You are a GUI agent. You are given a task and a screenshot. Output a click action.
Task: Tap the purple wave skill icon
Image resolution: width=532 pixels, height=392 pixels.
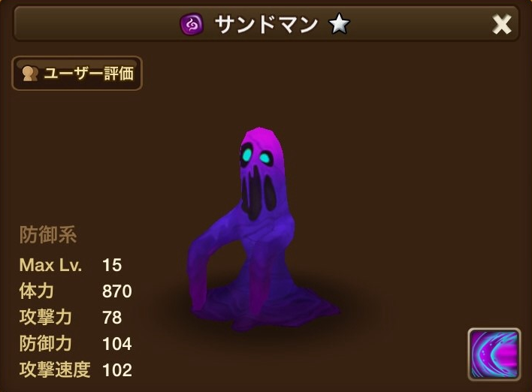click(x=494, y=354)
